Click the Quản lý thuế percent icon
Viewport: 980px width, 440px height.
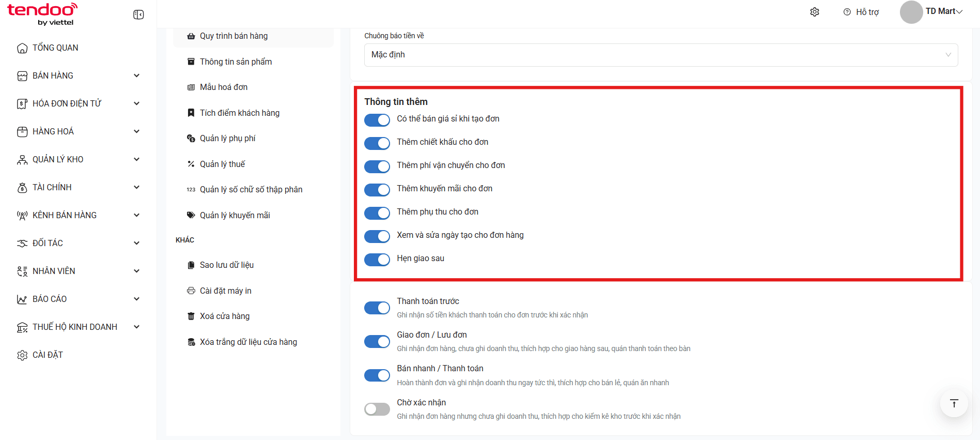(191, 164)
